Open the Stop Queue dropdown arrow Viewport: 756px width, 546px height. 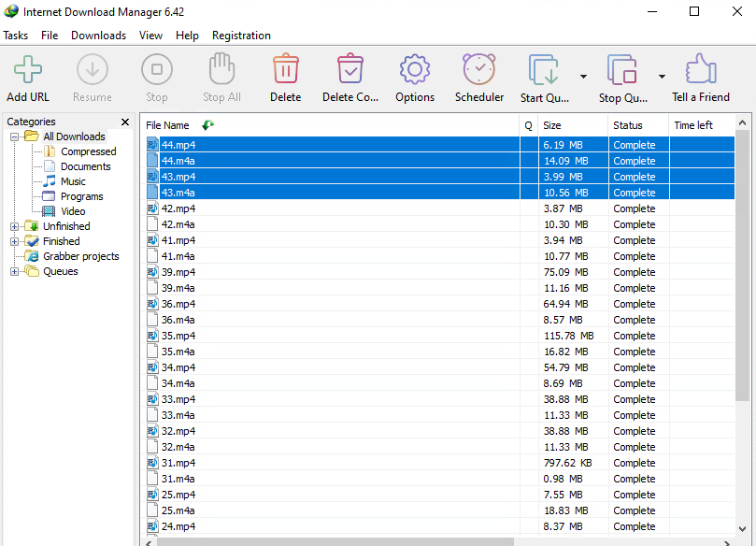662,77
